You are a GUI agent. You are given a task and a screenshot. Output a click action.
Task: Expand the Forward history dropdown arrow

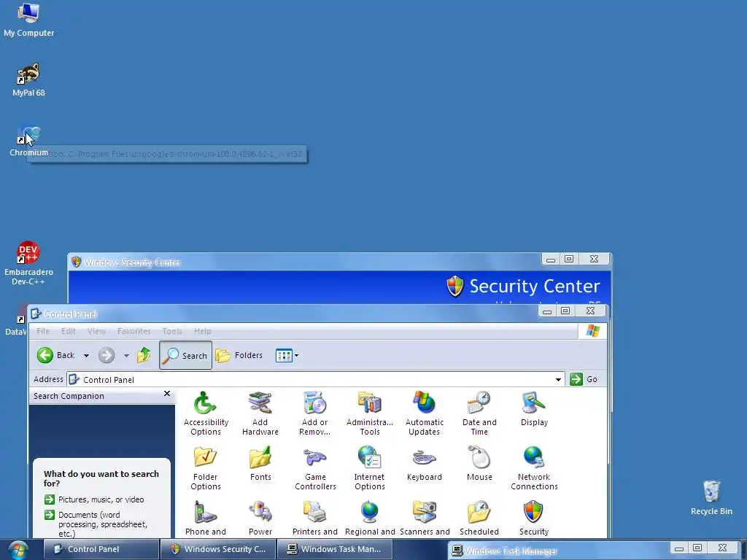click(x=126, y=355)
